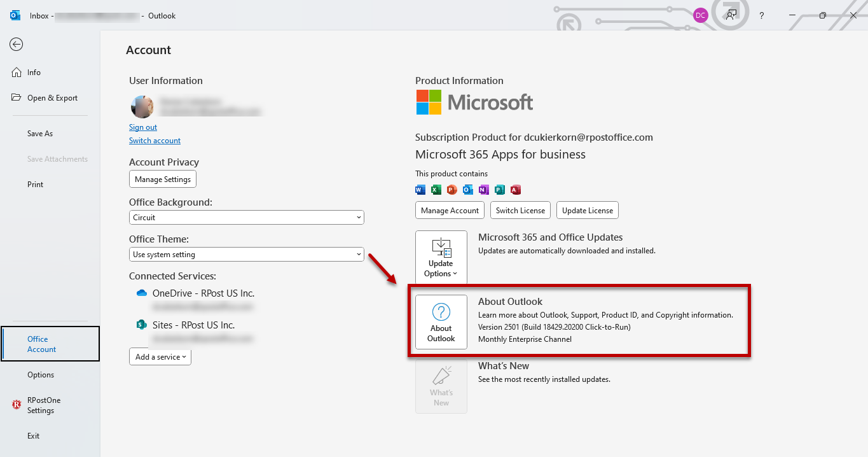The width and height of the screenshot is (868, 457).
Task: Open the About Outlook button
Action: point(441,321)
